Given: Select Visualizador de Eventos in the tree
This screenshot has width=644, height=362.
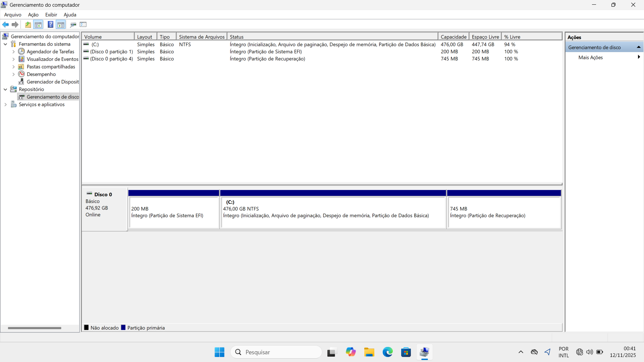Looking at the screenshot, I should click(52, 59).
